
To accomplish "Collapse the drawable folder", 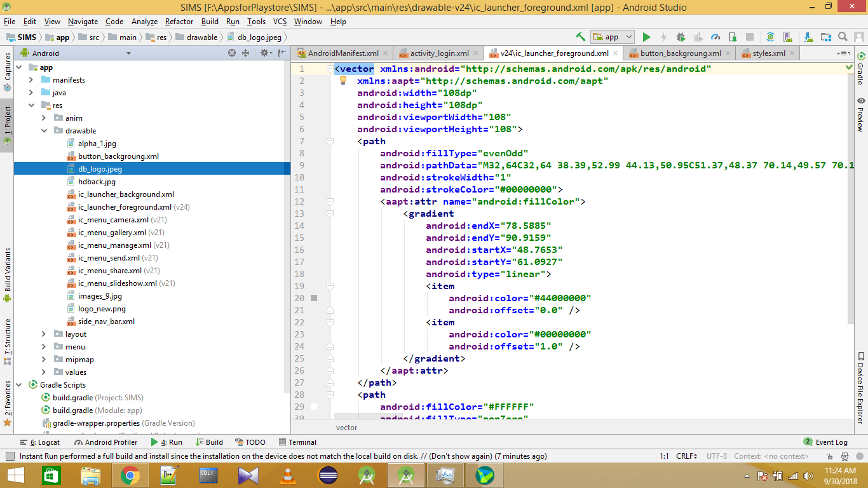I will pos(43,130).
